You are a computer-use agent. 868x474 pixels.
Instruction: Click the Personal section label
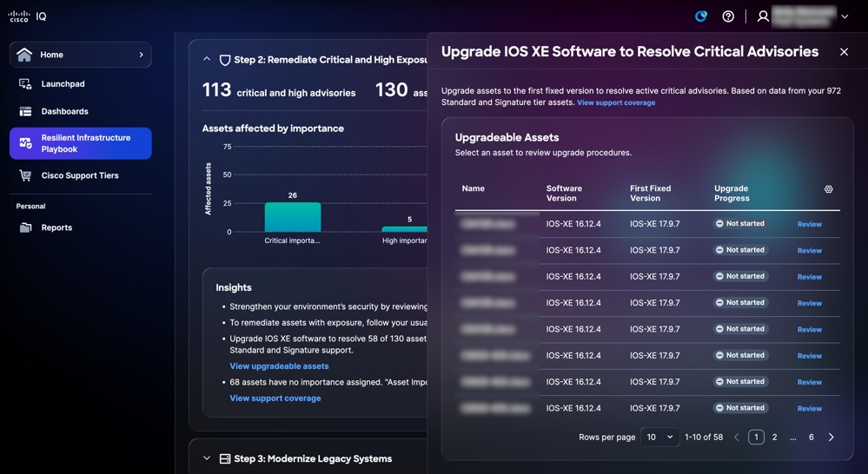pyautogui.click(x=31, y=207)
